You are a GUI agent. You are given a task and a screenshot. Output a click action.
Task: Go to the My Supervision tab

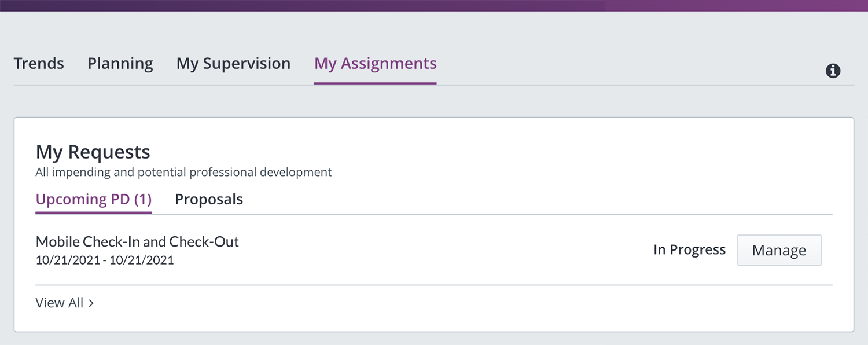pyautogui.click(x=233, y=64)
